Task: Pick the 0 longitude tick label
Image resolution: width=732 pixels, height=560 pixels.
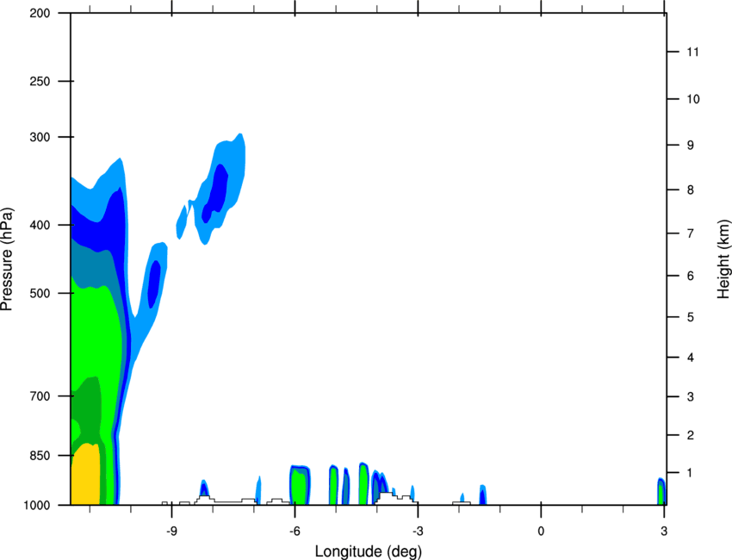Action: click(x=541, y=532)
